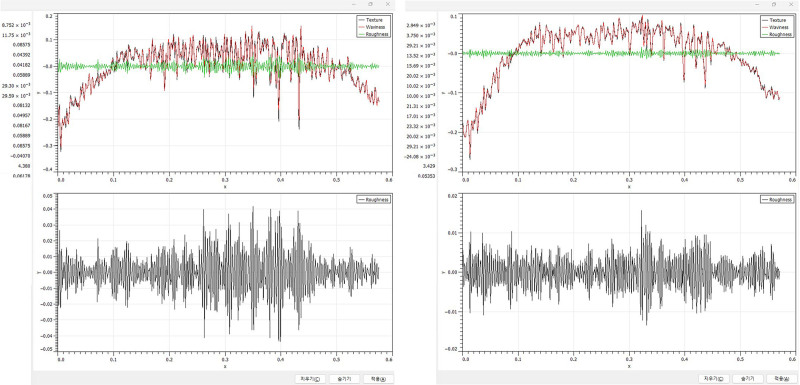Screen dimensions: 800x385
Task: Select value 0.08132 in left list
Action: tap(21, 105)
